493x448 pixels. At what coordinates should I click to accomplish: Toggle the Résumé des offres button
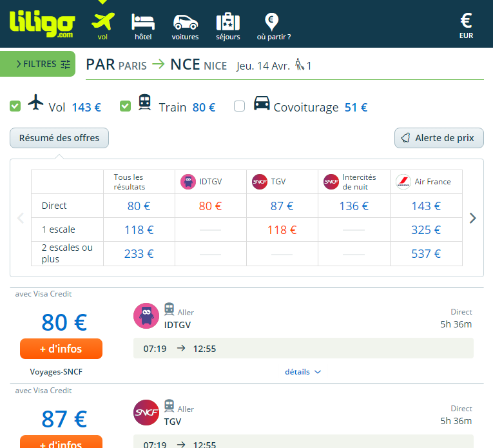(x=59, y=138)
